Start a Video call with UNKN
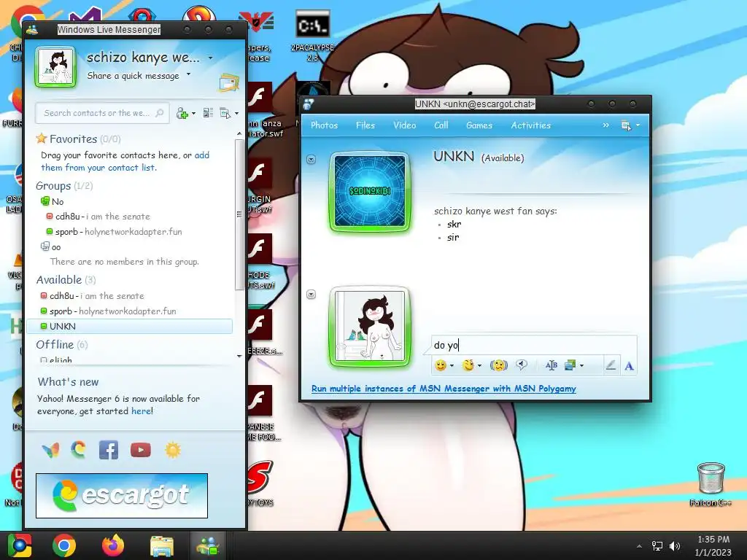Image resolution: width=747 pixels, height=560 pixels. pos(404,125)
